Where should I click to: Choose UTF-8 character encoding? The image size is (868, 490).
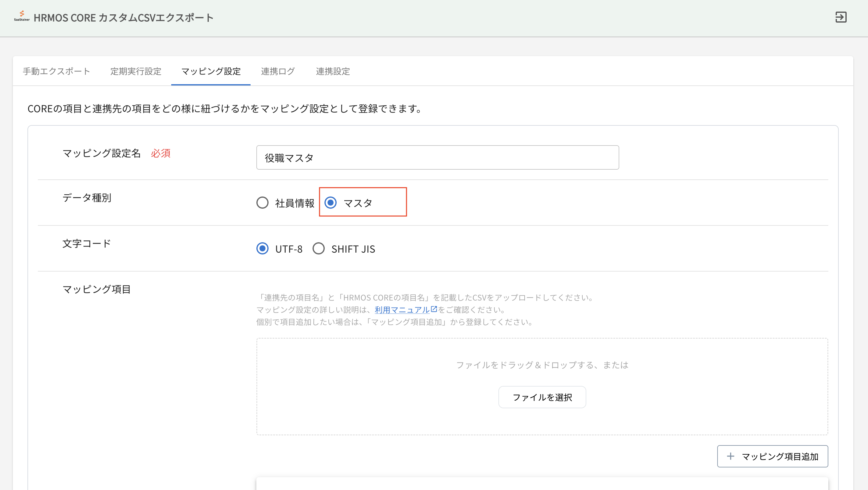coord(262,249)
